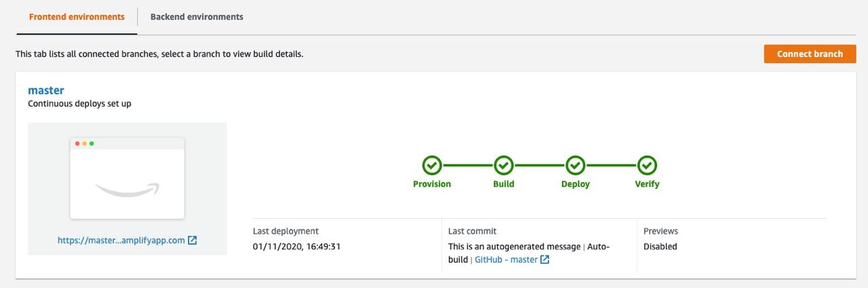Open the master branch link
868x288 pixels.
(46, 90)
